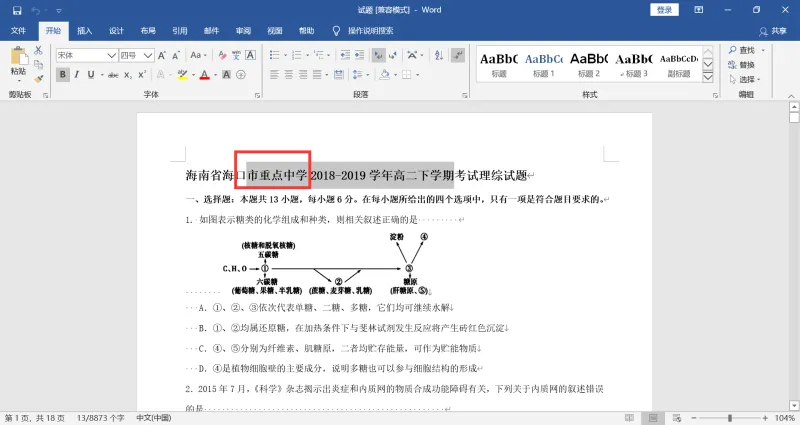Toggle Subscript formatting
Screen dimensions: 800x425
pos(128,75)
